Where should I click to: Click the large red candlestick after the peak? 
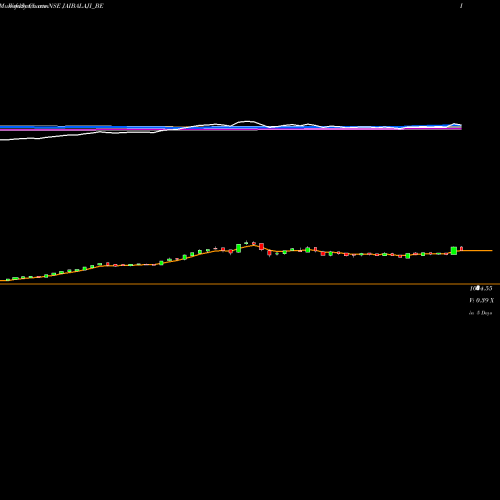(x=262, y=246)
